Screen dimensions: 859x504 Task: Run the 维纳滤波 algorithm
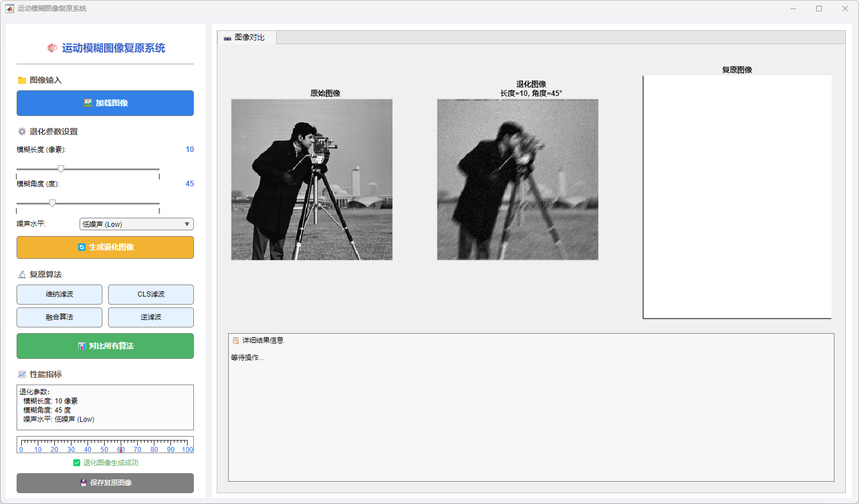pos(59,294)
